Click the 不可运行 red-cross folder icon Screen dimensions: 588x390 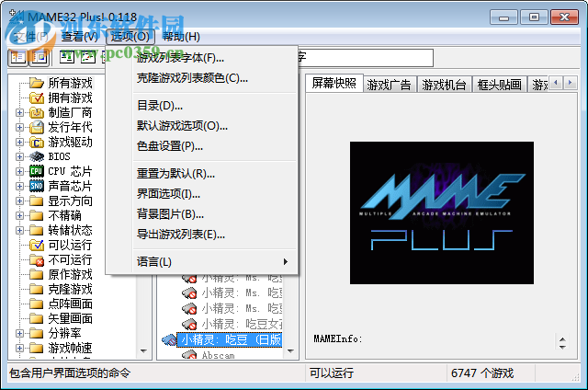pos(37,259)
